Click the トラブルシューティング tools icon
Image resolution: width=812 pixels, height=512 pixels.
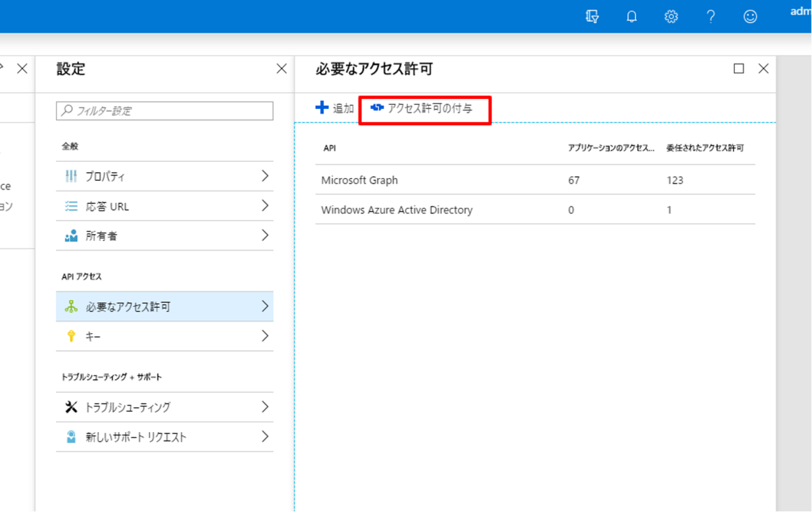pos(71,407)
